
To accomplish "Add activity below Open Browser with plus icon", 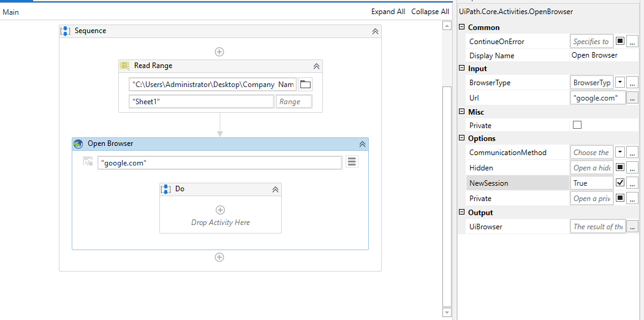I will (219, 257).
